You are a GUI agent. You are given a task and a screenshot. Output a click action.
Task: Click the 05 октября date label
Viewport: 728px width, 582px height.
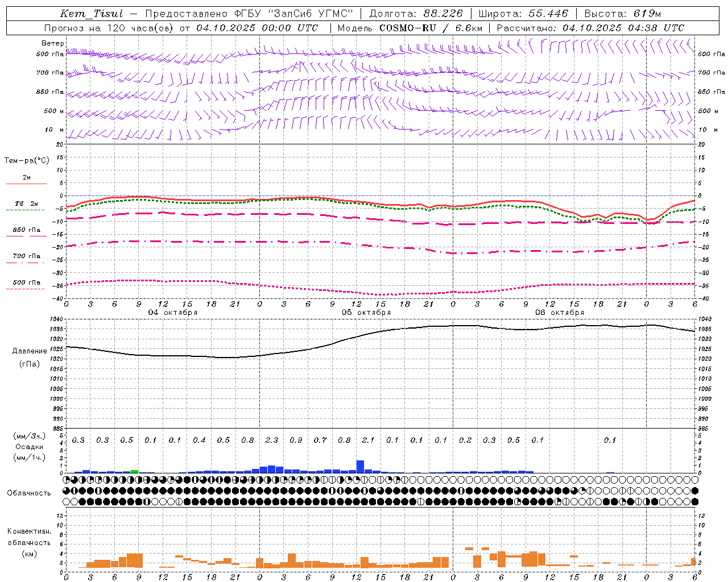point(366,313)
